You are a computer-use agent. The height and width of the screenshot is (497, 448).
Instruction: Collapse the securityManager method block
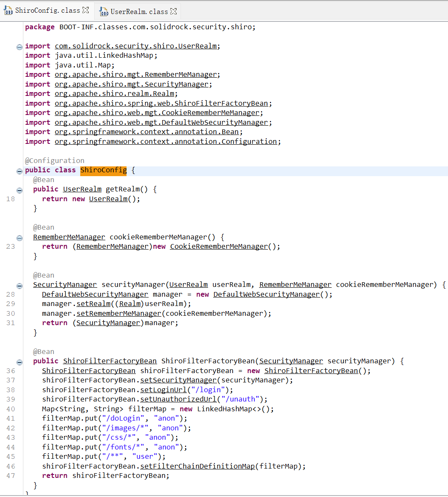[x=19, y=285]
